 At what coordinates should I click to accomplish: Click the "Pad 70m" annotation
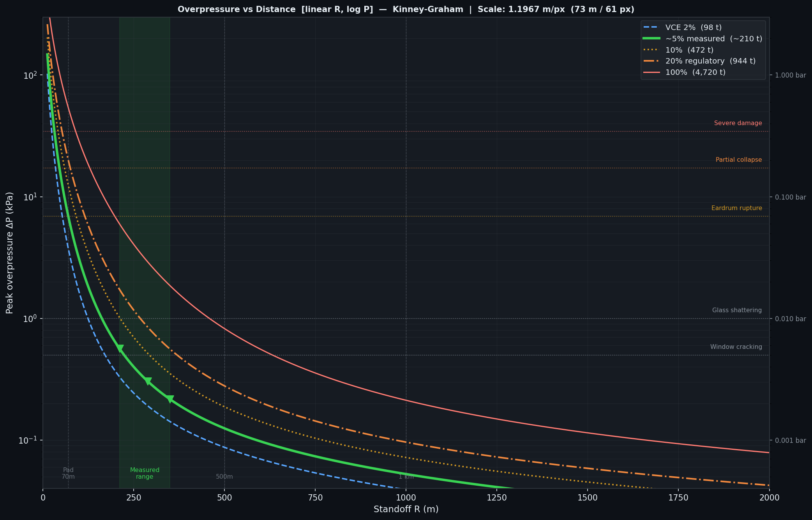pos(68,473)
